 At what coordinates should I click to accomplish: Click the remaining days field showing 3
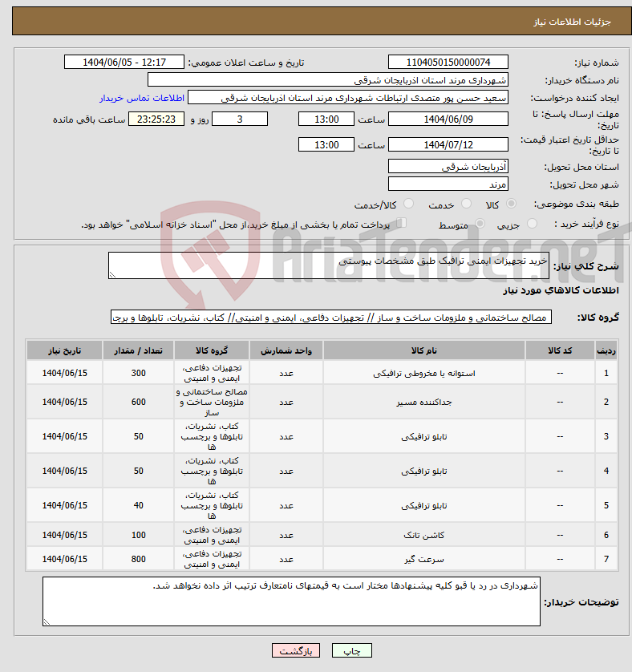pos(240,119)
